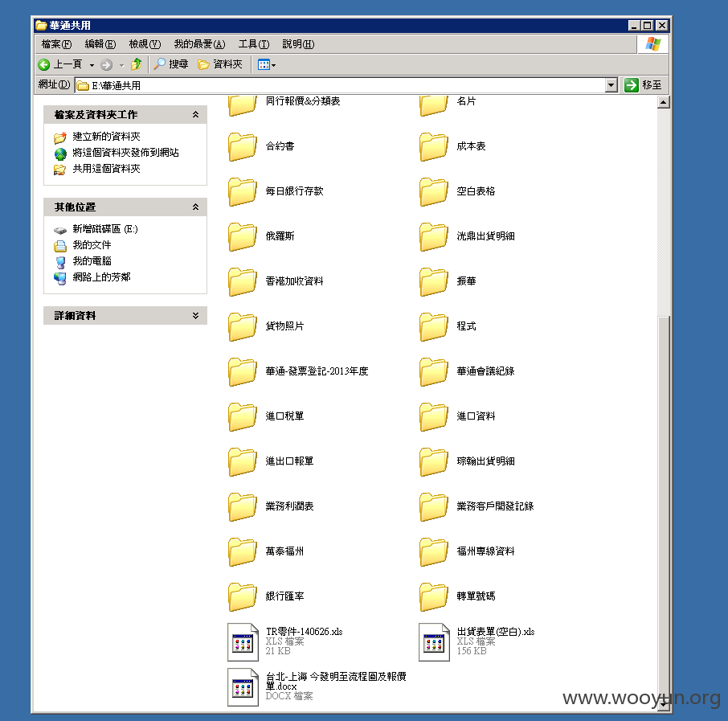Select the 進口稅單 folder icon

[243, 416]
